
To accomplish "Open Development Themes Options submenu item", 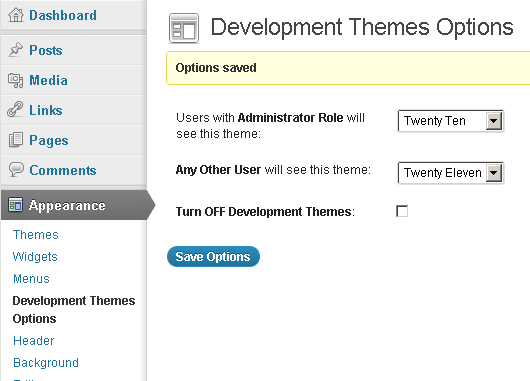I will (74, 310).
